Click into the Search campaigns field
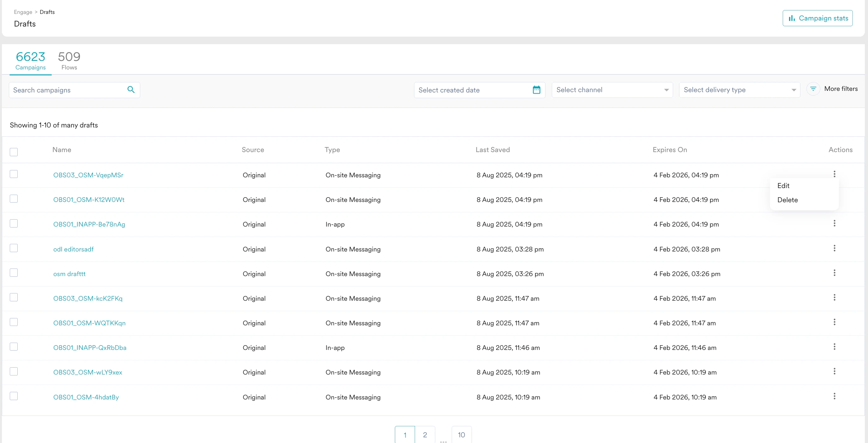This screenshot has width=868, height=443. (x=67, y=90)
